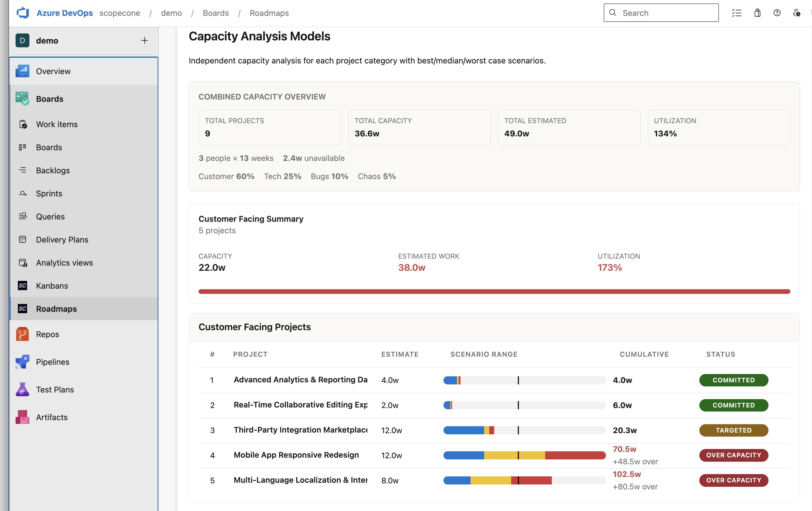Select the Sprints icon in sidebar

click(x=22, y=193)
